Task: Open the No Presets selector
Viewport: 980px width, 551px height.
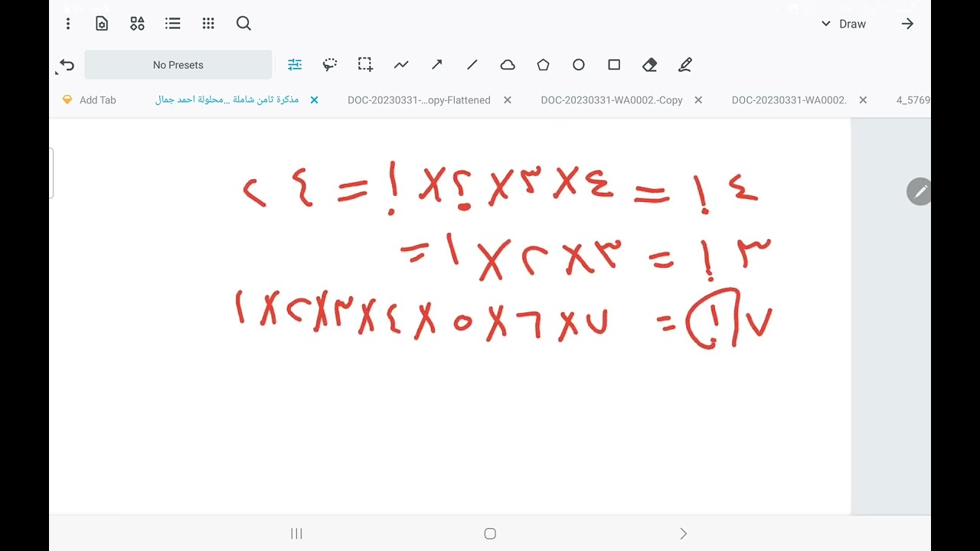Action: tap(178, 65)
